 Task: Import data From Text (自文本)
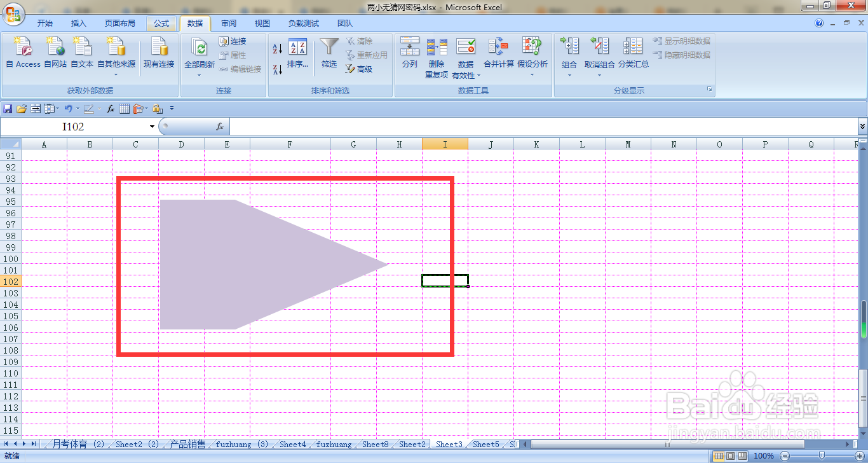tap(82, 53)
